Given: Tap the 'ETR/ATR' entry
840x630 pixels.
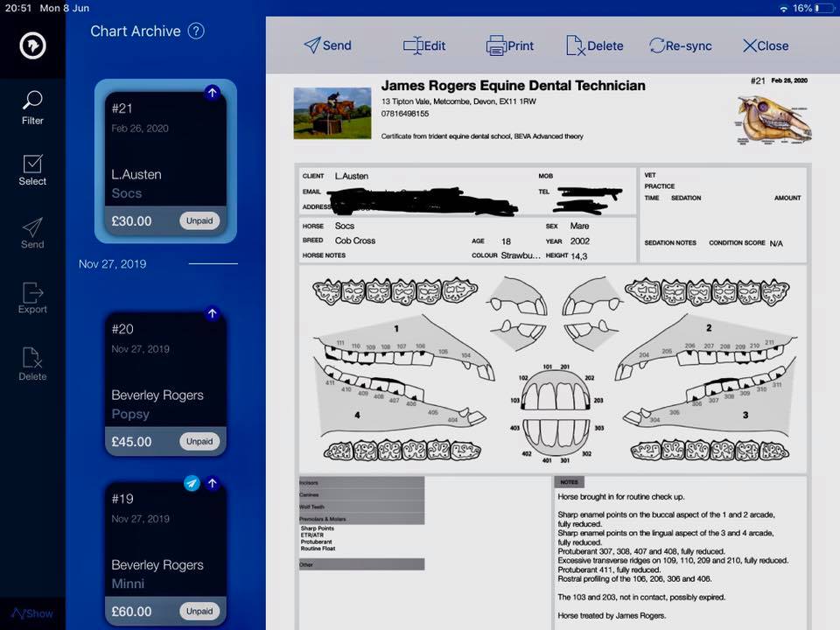Looking at the screenshot, I should point(311,535).
